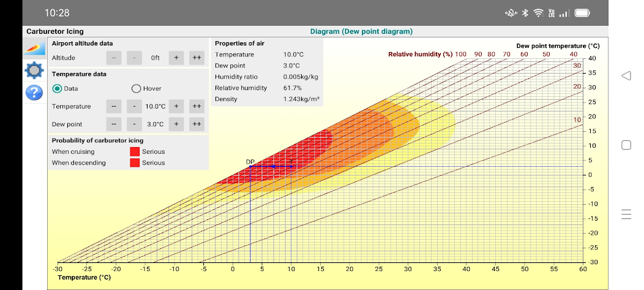Decrease temperature with double minus button
The image size is (644, 290).
point(114,106)
